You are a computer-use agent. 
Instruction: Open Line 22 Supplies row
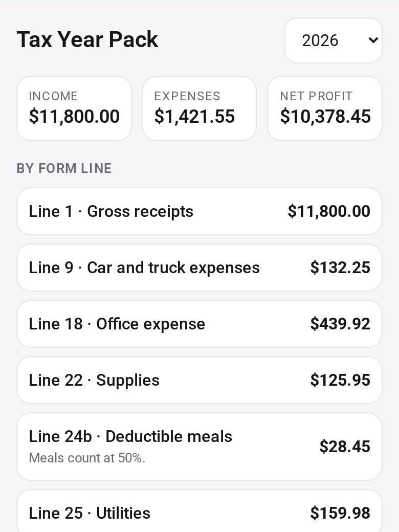coord(199,380)
